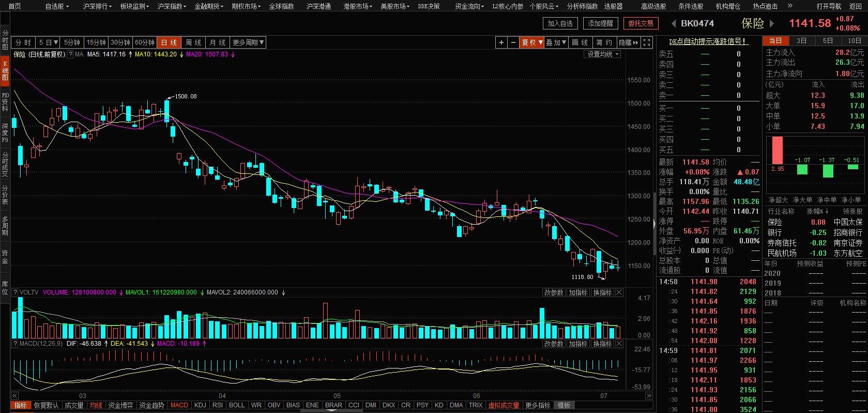Switch to BOLL indicator at bottom bar
The image size is (868, 413).
(x=237, y=405)
